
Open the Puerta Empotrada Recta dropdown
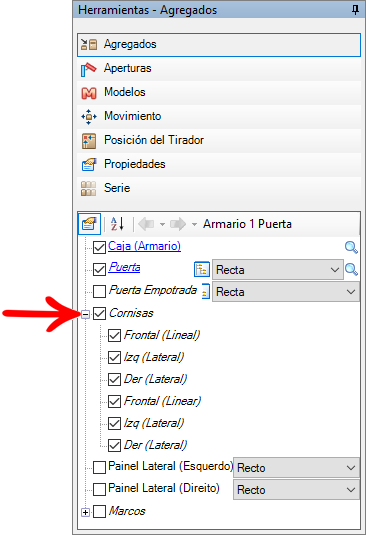click(286, 292)
